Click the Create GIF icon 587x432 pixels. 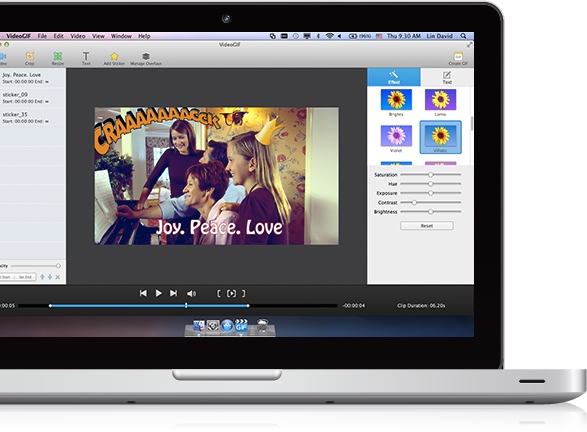tap(458, 58)
